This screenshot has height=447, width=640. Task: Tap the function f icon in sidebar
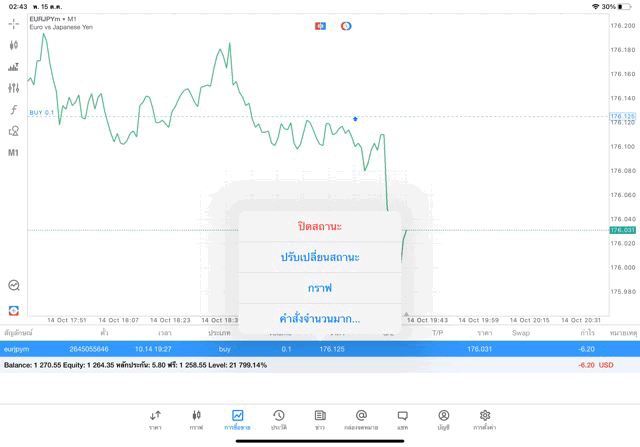click(14, 110)
